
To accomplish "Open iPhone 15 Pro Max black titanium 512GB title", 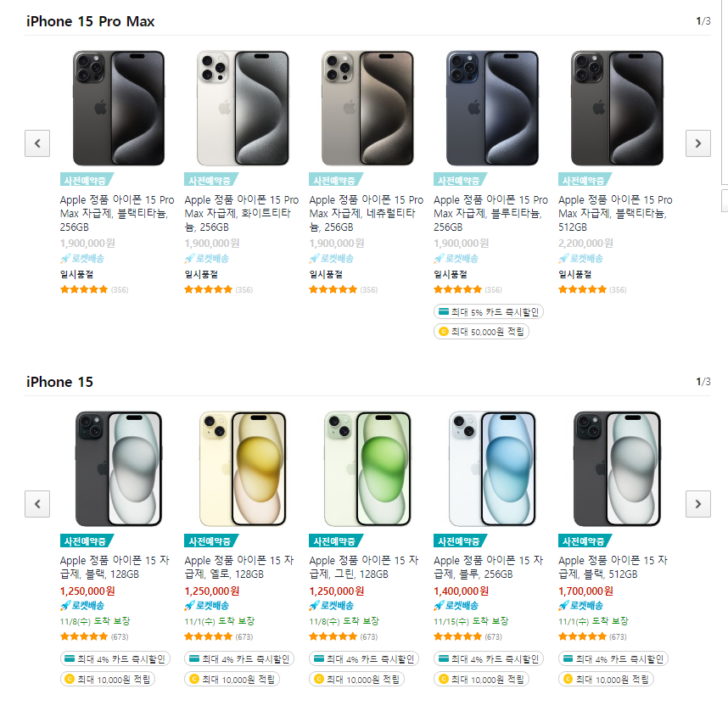I will pyautogui.click(x=615, y=213).
